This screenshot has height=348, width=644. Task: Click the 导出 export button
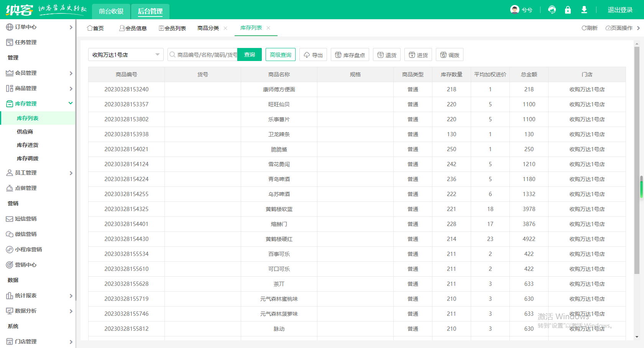point(313,55)
